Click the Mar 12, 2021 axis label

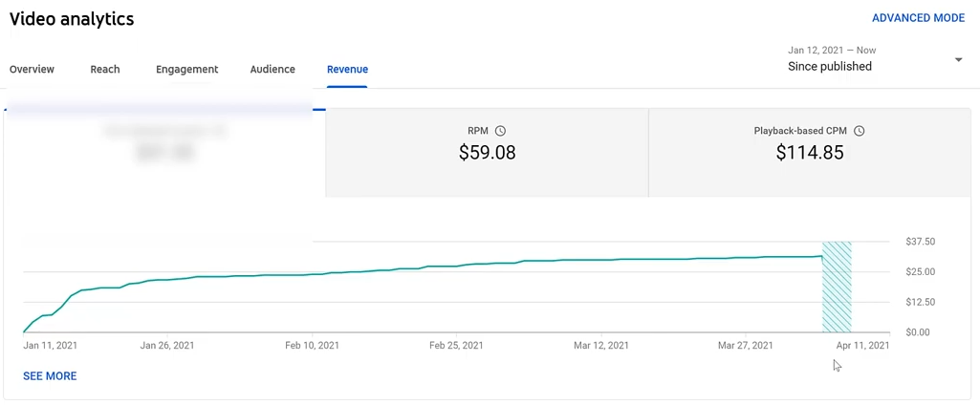[x=600, y=346]
